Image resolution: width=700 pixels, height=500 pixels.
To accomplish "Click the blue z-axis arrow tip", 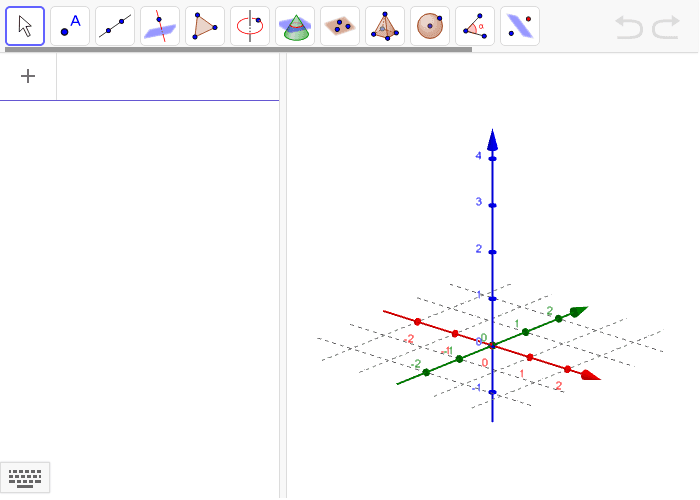I will coord(492,137).
